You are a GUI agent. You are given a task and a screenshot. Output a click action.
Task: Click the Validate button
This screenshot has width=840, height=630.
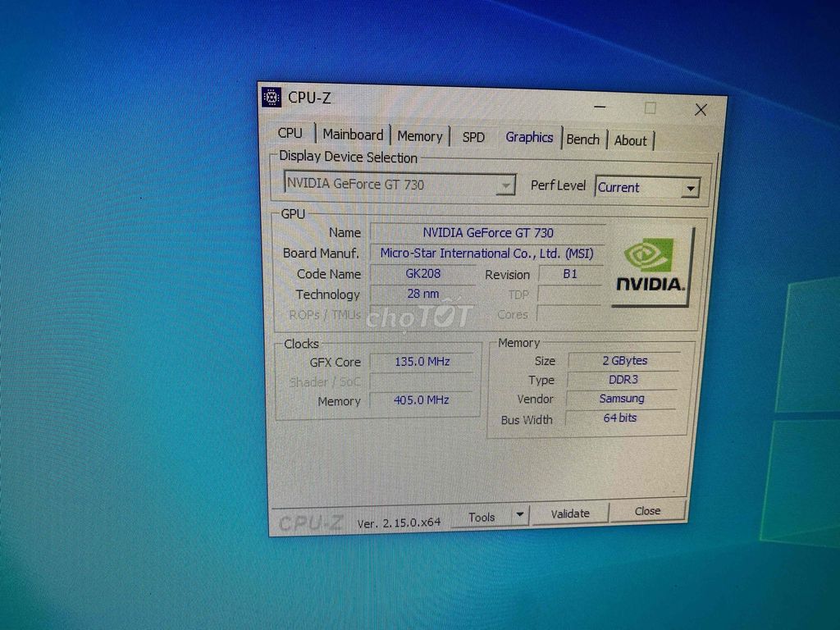point(570,514)
